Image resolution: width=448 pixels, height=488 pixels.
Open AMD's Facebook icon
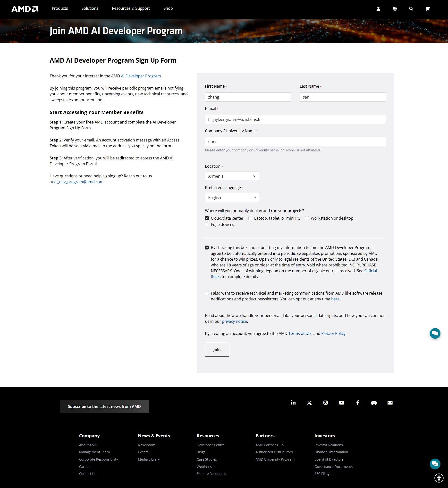358,403
